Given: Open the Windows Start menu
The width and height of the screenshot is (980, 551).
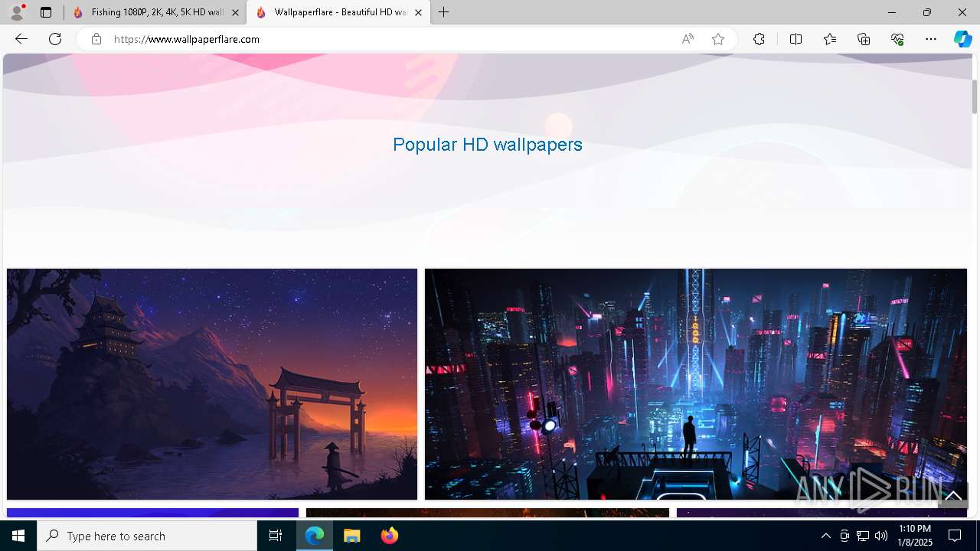Looking at the screenshot, I should tap(18, 536).
